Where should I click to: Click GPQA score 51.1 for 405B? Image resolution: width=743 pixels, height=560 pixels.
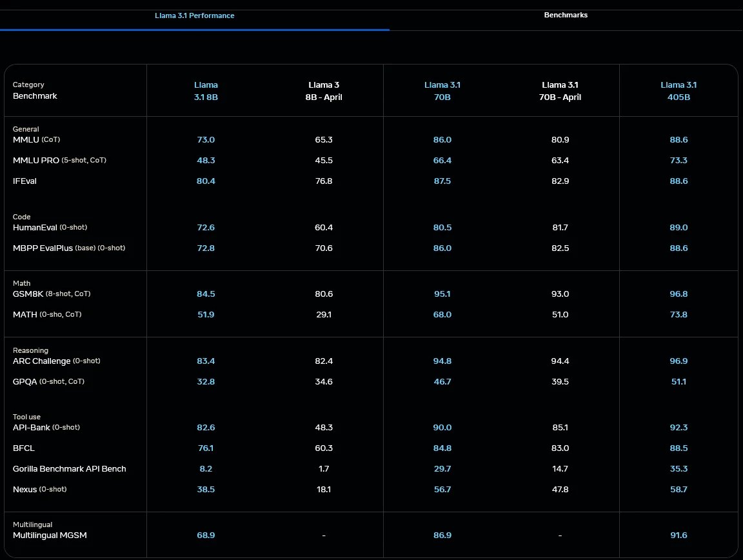(x=679, y=382)
